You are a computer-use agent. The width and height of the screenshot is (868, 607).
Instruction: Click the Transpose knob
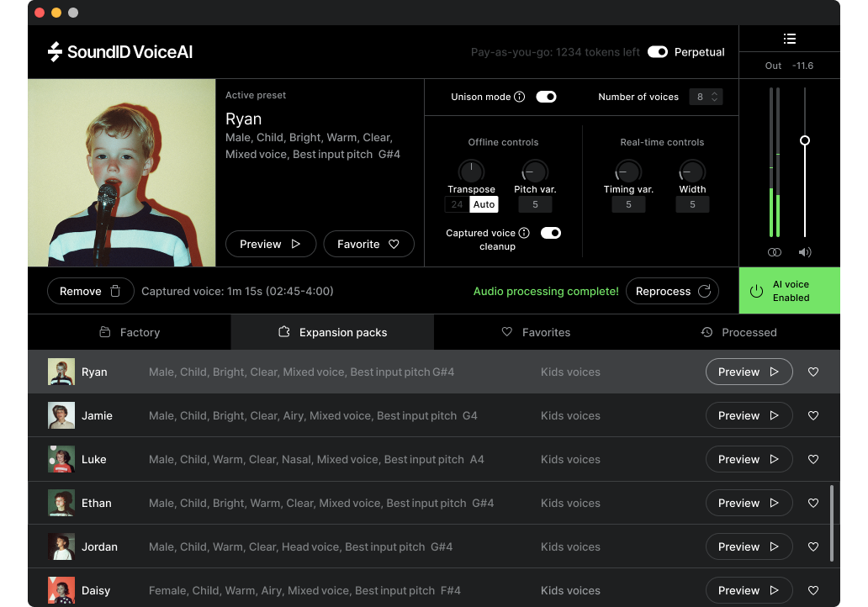pos(471,171)
